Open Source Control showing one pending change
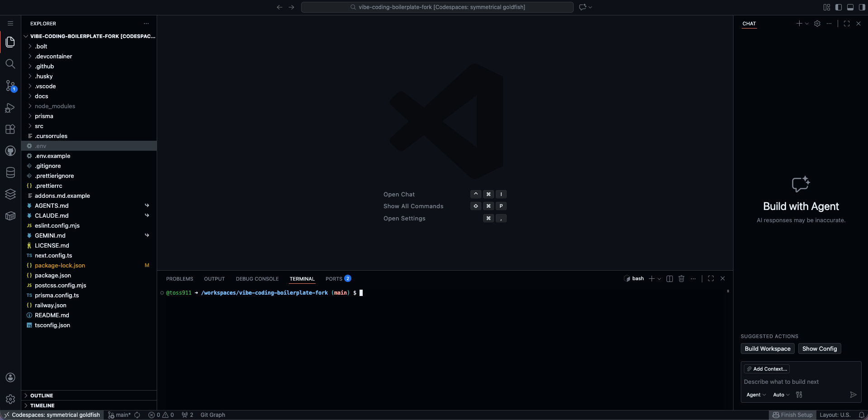This screenshot has height=420, width=868. (x=10, y=86)
